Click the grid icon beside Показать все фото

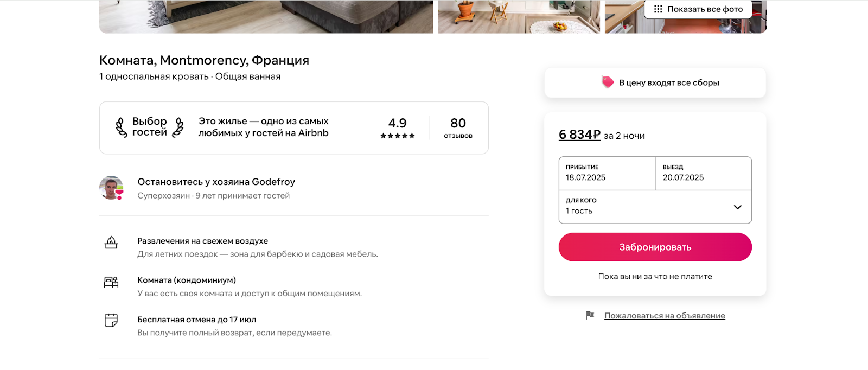click(658, 9)
